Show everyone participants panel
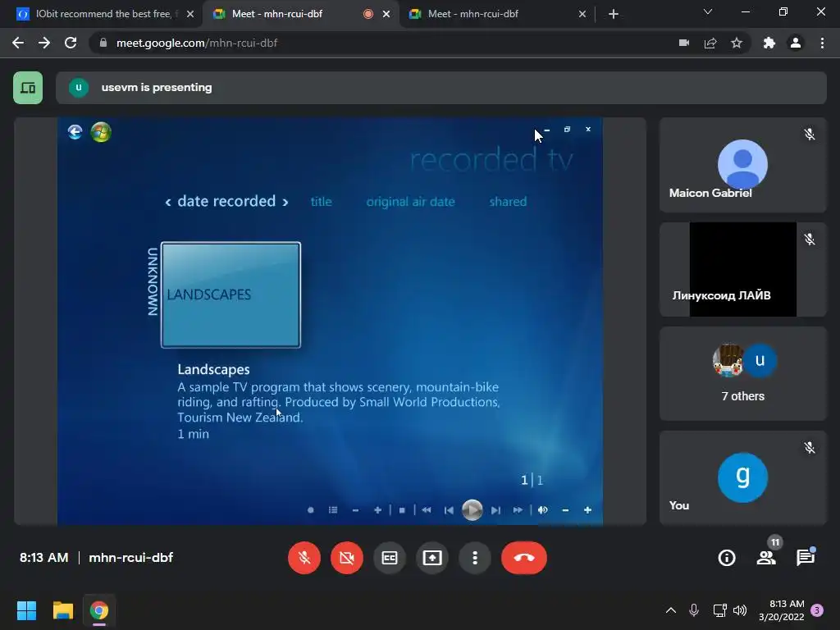 pos(767,558)
